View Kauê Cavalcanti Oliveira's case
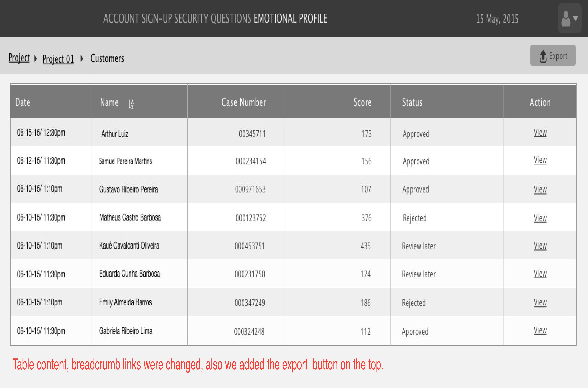Image resolution: width=588 pixels, height=388 pixels. click(x=540, y=245)
